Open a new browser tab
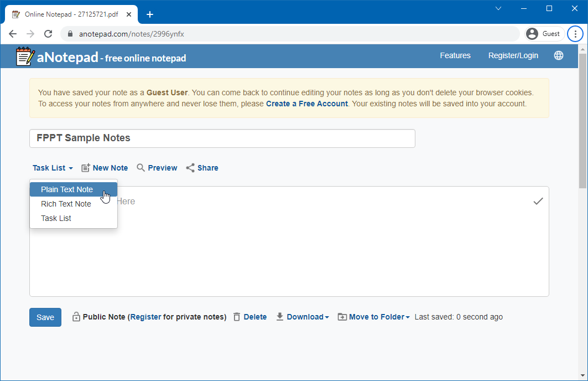The height and width of the screenshot is (381, 588). coord(149,14)
